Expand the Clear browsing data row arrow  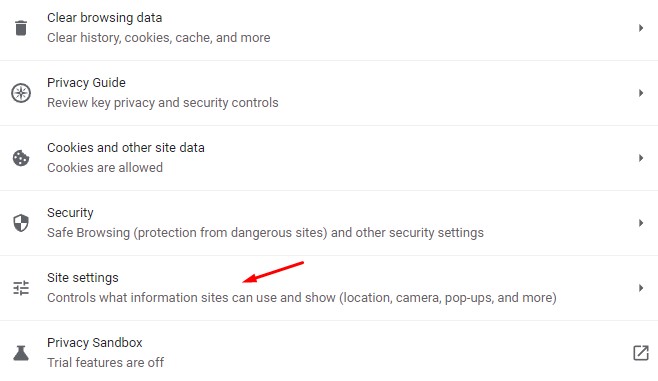pyautogui.click(x=641, y=28)
